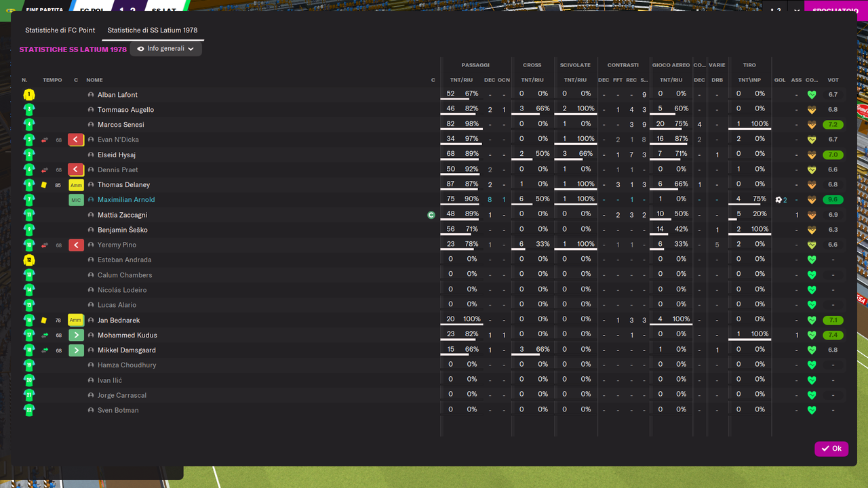The height and width of the screenshot is (488, 868).
Task: Sort by the GOL column header
Action: coord(780,80)
